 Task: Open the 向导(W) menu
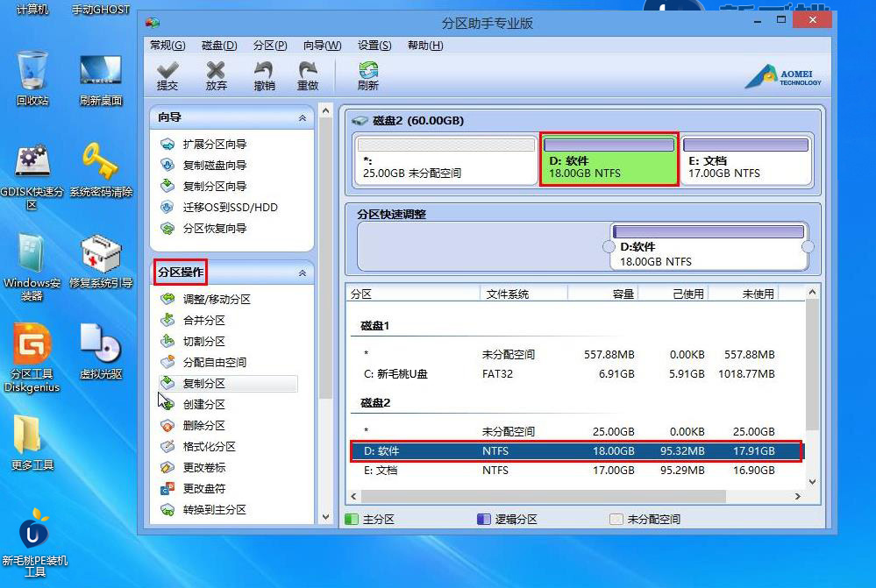click(x=322, y=46)
